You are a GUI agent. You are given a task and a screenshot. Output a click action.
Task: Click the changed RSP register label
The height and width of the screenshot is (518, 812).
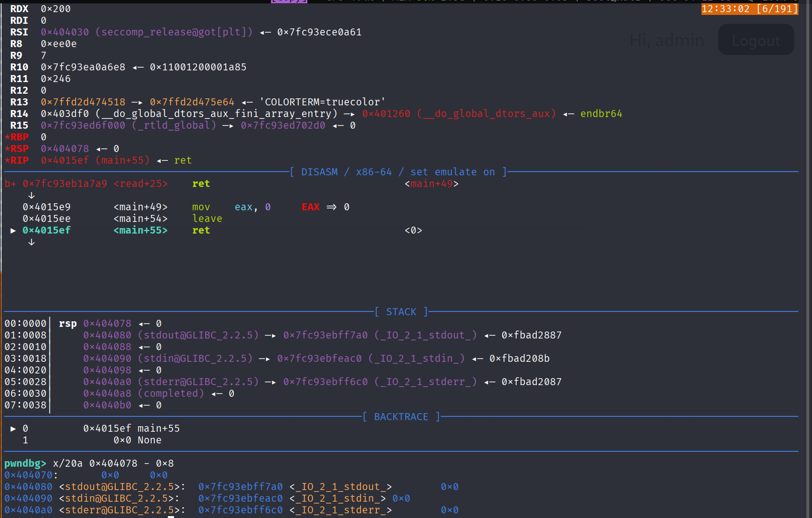click(x=17, y=149)
